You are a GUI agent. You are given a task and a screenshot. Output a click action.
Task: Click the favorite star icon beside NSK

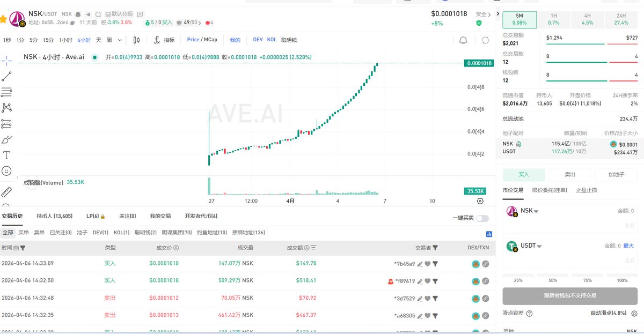[x=3, y=19]
